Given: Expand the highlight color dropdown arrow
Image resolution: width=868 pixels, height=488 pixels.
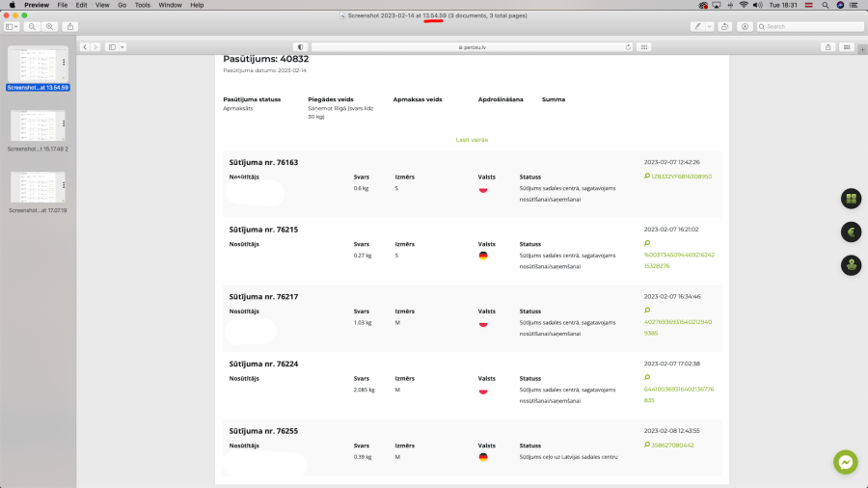Looking at the screenshot, I should pos(709,27).
